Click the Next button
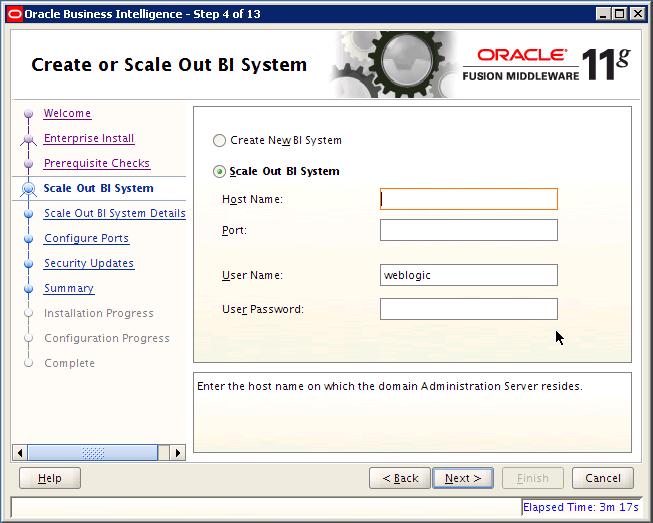The image size is (653, 523). point(463,478)
